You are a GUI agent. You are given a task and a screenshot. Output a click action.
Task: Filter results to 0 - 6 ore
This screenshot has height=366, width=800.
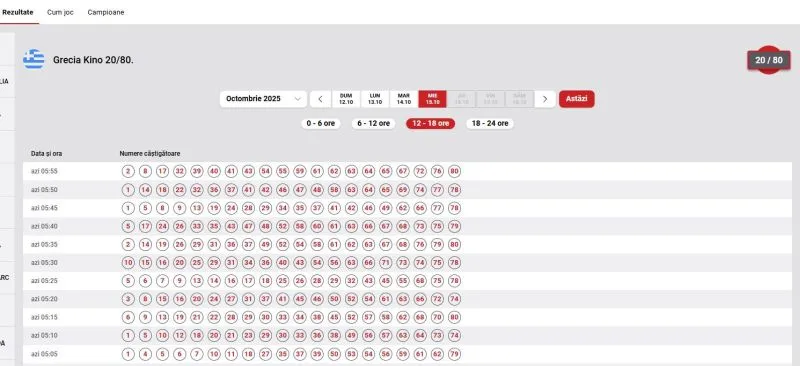[320, 124]
